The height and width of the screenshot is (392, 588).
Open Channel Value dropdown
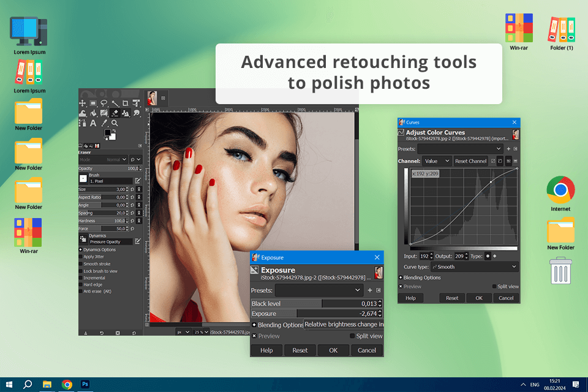pos(437,161)
